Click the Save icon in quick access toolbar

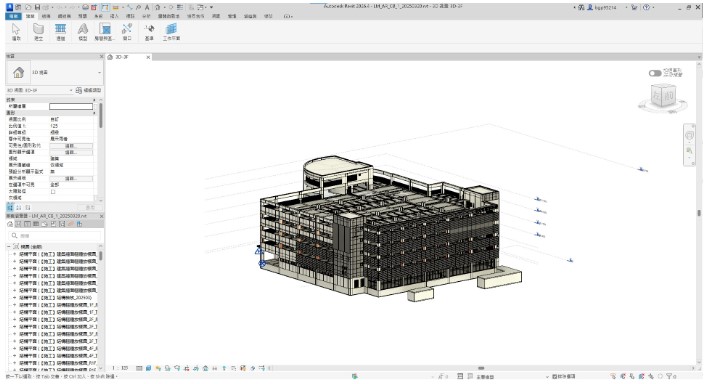pyautogui.click(x=37, y=7)
